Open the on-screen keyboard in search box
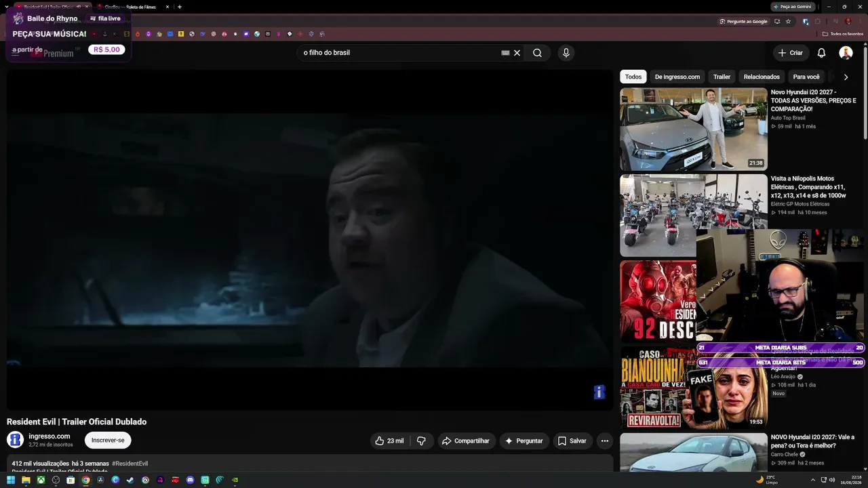Image resolution: width=868 pixels, height=488 pixels. point(505,53)
